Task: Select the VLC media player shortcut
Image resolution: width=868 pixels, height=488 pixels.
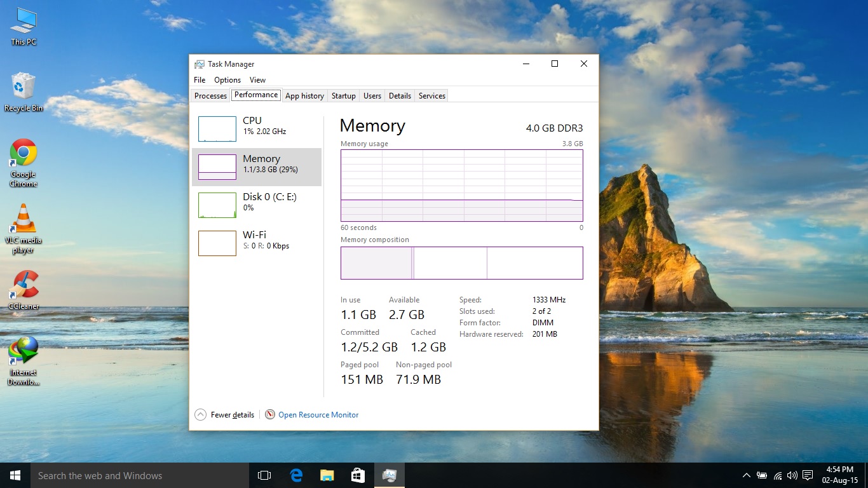Action: pyautogui.click(x=24, y=229)
